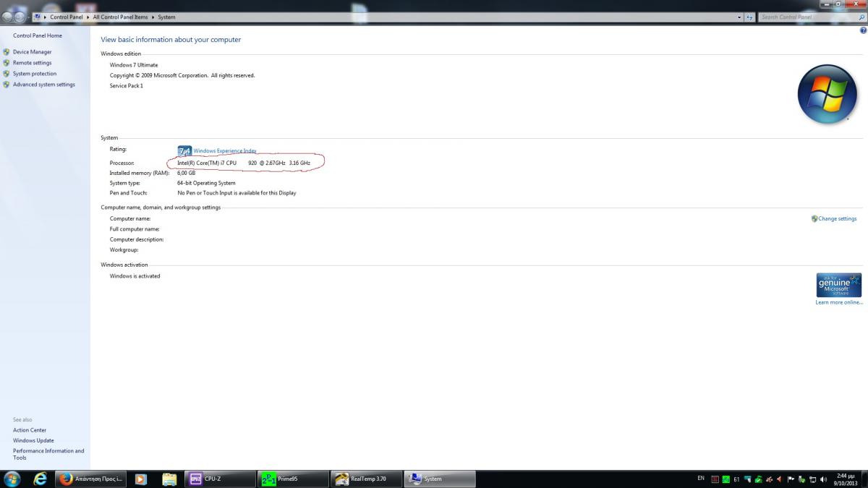Open Windows Update under See also

pyautogui.click(x=33, y=440)
